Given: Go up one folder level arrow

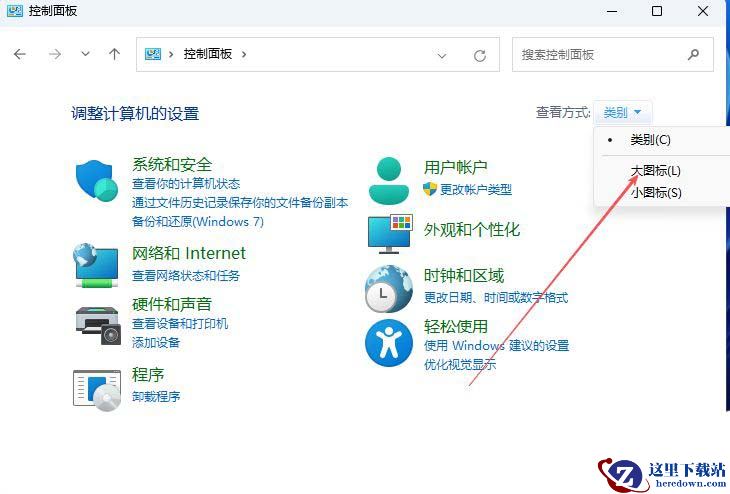Looking at the screenshot, I should click(114, 55).
